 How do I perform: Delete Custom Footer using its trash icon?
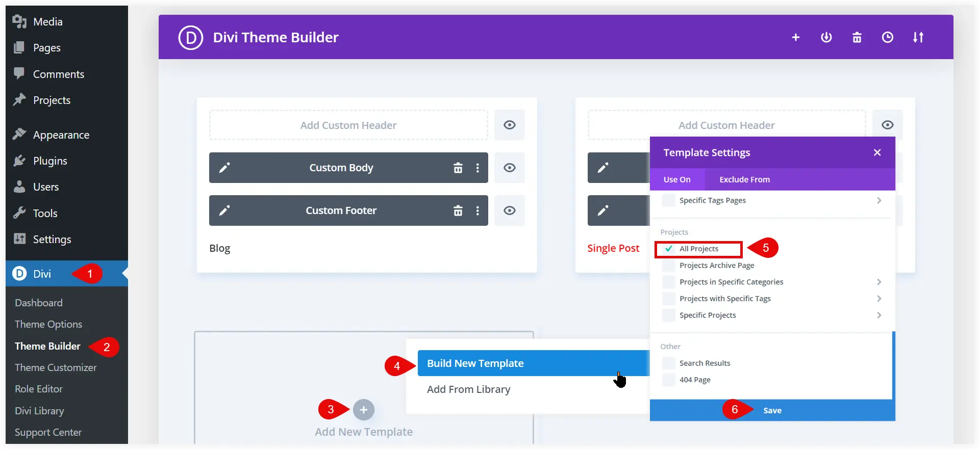click(x=458, y=210)
